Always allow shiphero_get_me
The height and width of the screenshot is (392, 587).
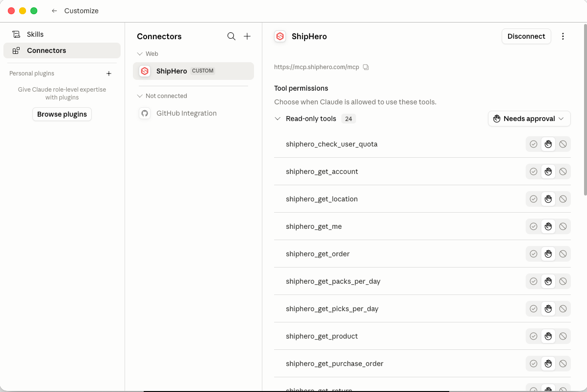coord(534,227)
